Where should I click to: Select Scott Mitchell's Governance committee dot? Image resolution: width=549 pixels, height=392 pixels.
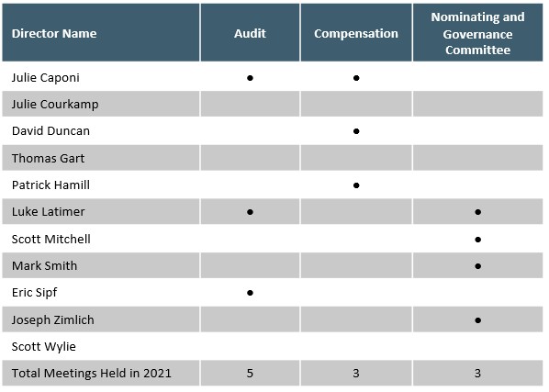coord(478,240)
